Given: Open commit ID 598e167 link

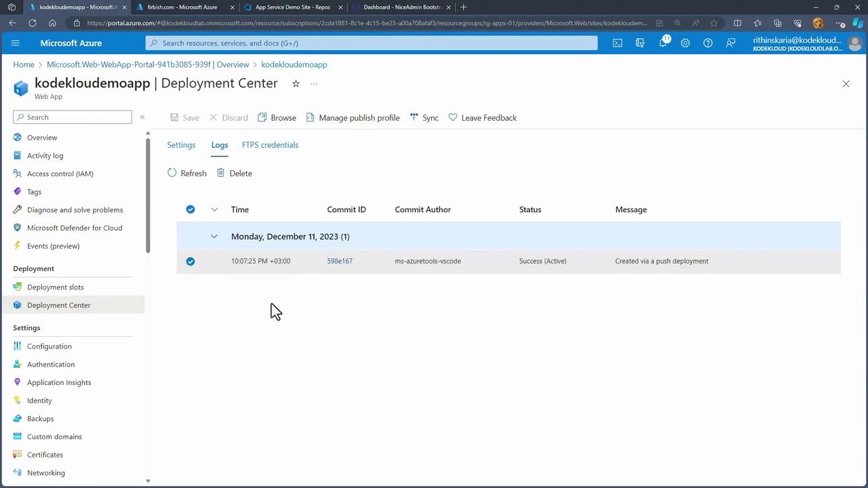Looking at the screenshot, I should [340, 261].
